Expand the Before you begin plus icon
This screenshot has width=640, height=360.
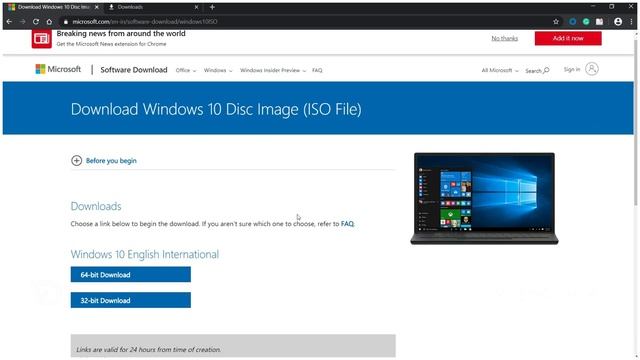(x=76, y=160)
